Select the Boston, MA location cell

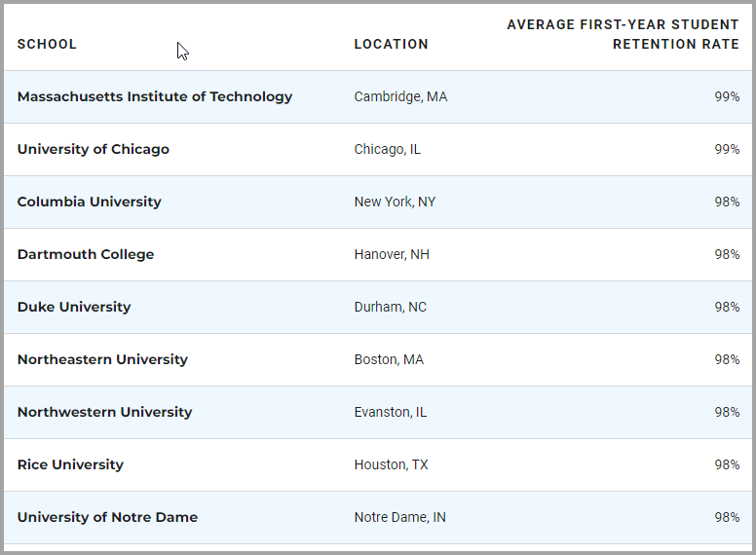389,359
